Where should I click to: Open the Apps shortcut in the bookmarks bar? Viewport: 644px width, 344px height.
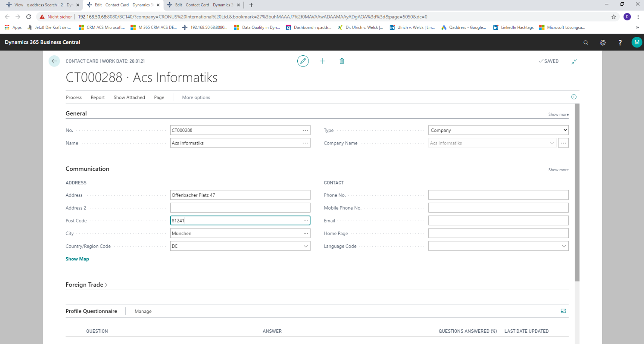click(13, 27)
